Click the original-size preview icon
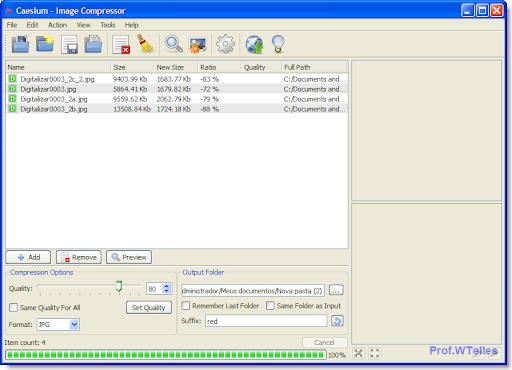 tap(375, 353)
